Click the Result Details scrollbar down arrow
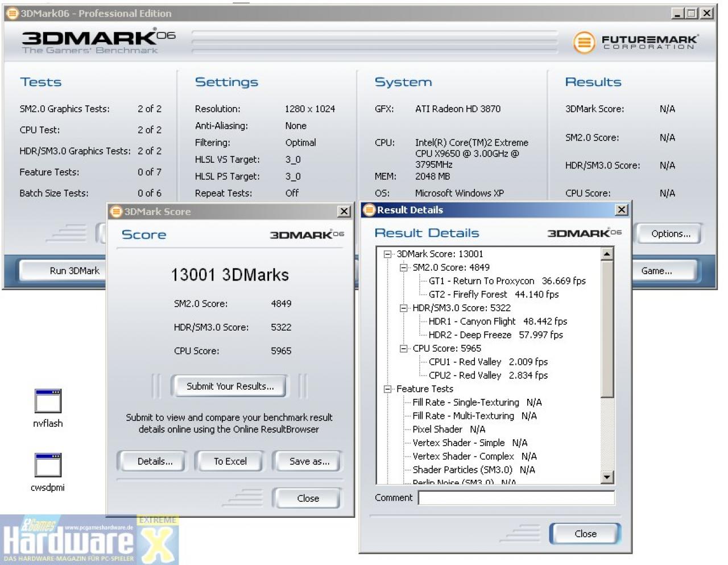This screenshot has height=565, width=728. tap(607, 477)
